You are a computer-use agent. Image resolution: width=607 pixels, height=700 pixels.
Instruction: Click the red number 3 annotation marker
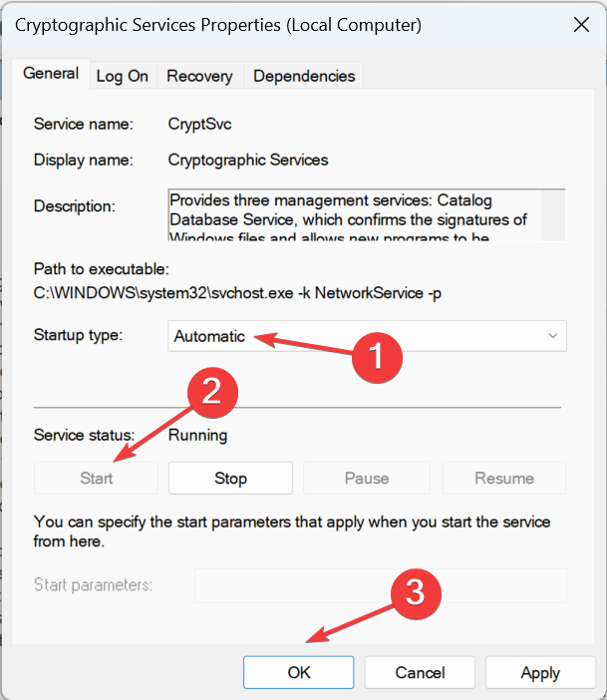(418, 594)
